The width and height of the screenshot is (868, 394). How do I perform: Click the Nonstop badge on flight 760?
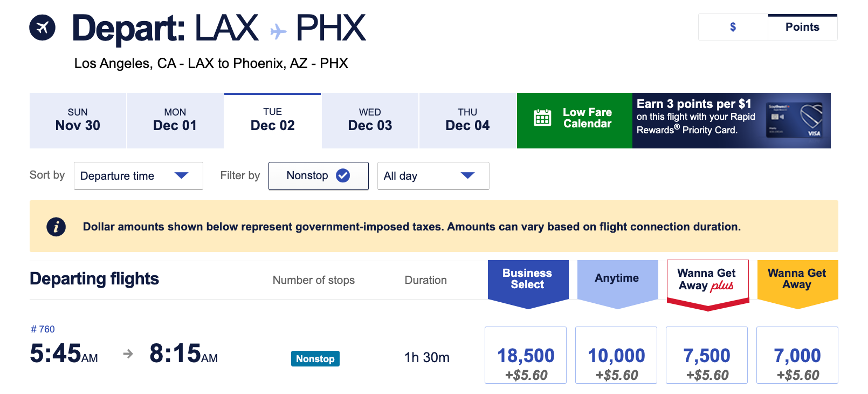pyautogui.click(x=315, y=358)
